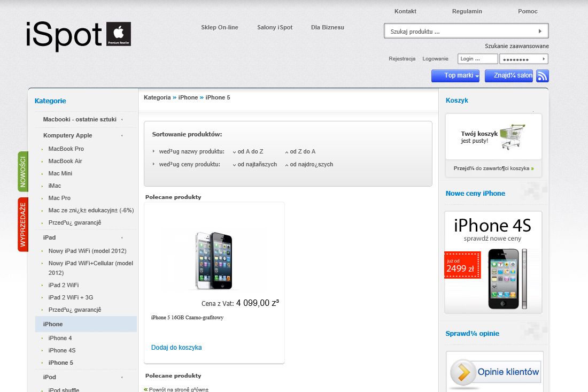
Task: Collapse the iPod category arrow
Action: (122, 377)
